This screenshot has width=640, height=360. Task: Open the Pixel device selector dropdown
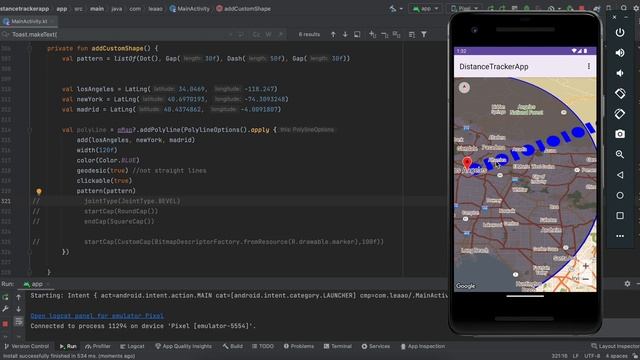click(464, 8)
